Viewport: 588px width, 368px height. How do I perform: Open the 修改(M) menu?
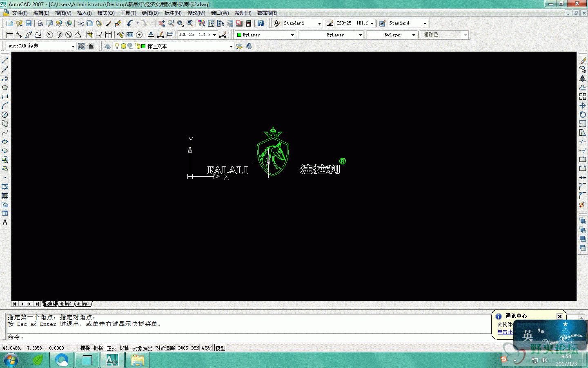[x=196, y=13]
